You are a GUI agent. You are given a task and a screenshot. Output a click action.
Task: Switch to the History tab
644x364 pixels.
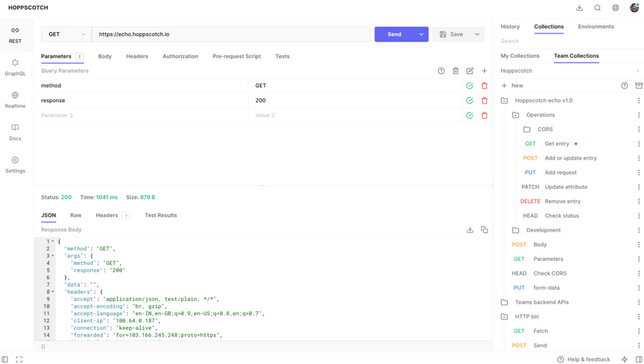click(x=510, y=26)
